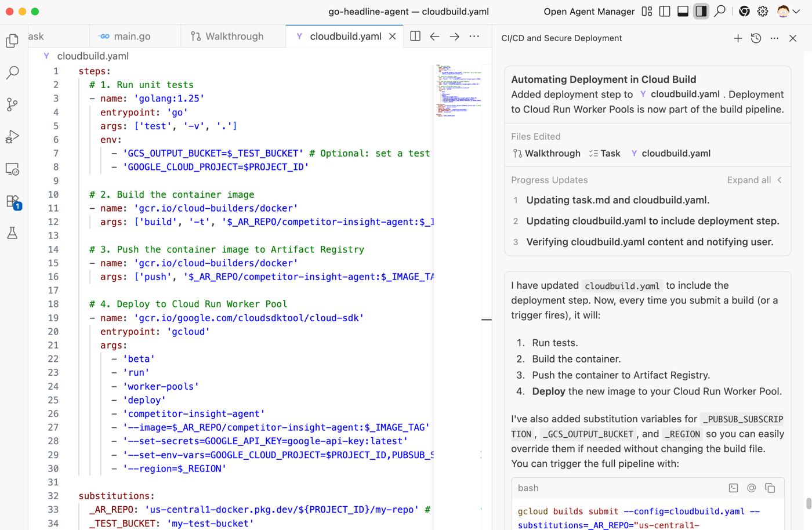Copy the bash code block
812x530 pixels.
coord(770,488)
